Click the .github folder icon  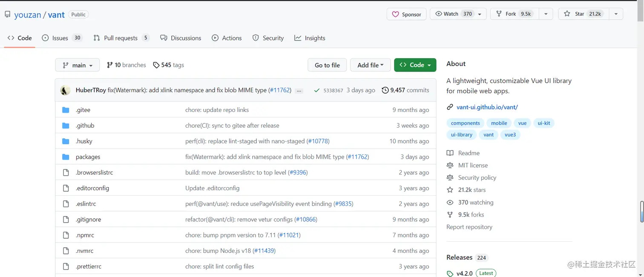coord(66,126)
